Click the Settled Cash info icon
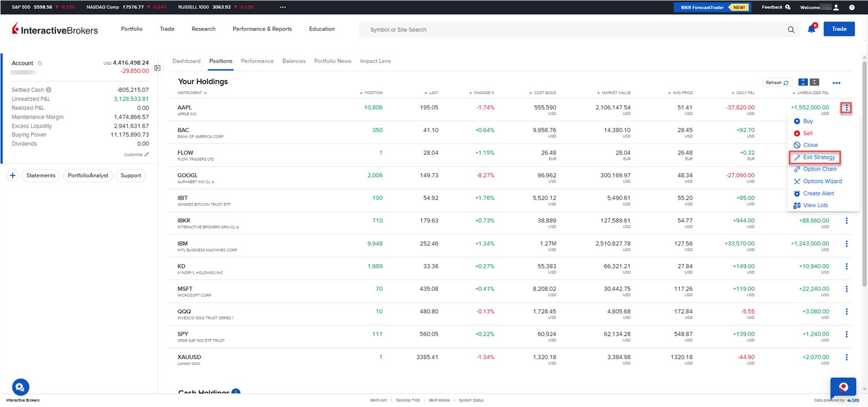This screenshot has height=407, width=868. click(x=49, y=90)
